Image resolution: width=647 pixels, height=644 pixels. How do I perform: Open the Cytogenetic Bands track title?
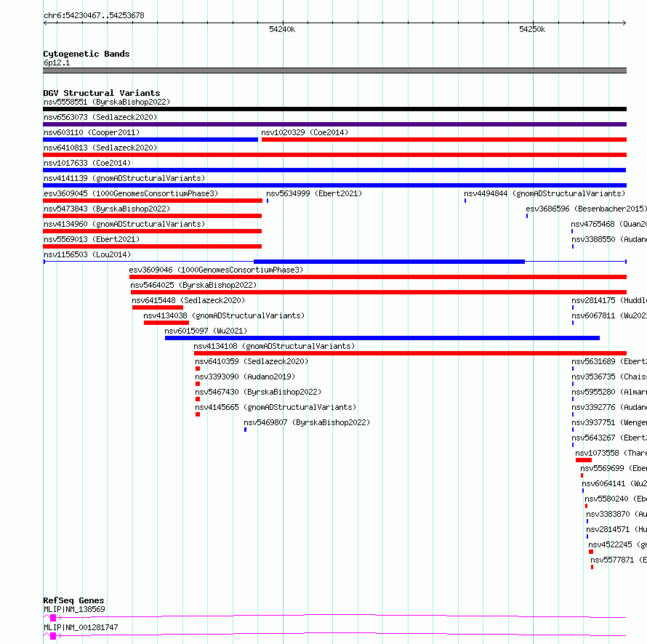[x=87, y=54]
